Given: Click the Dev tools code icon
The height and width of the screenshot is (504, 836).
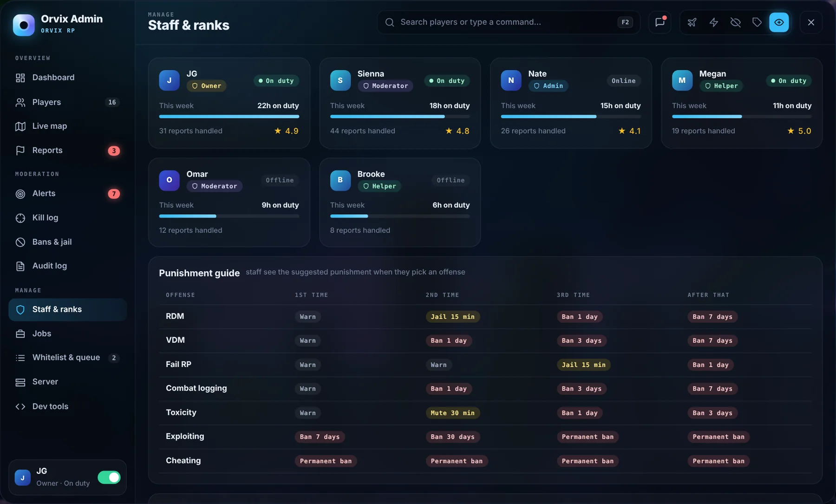Looking at the screenshot, I should pyautogui.click(x=20, y=406).
